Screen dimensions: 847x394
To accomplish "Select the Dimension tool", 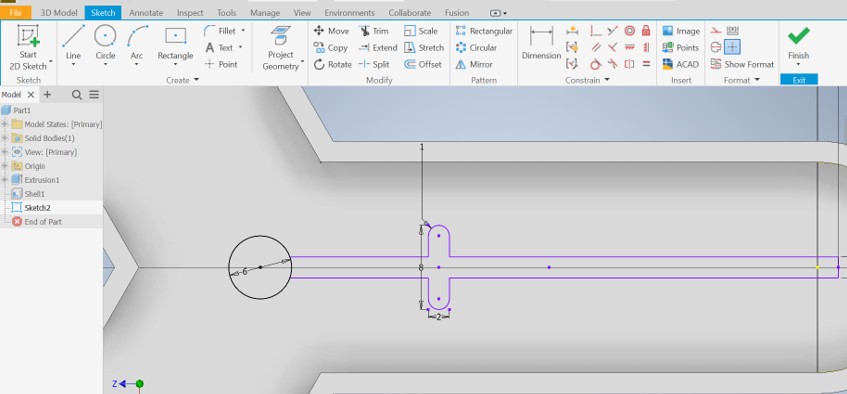I will (541, 42).
